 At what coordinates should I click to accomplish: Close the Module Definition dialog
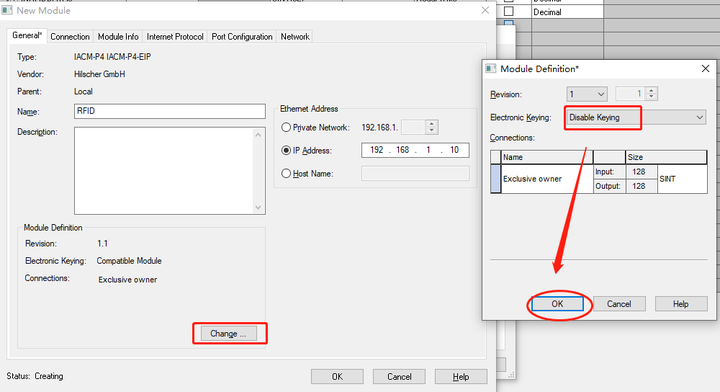tap(705, 69)
